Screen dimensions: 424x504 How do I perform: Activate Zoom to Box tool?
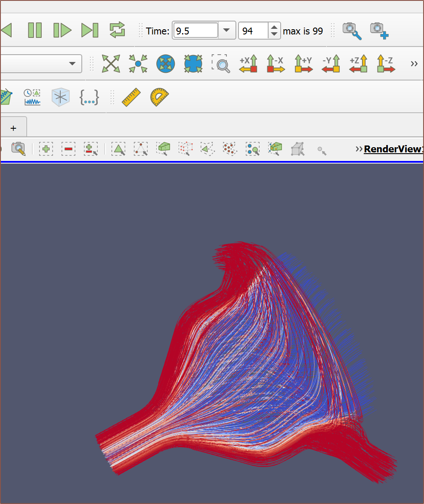[x=221, y=64]
